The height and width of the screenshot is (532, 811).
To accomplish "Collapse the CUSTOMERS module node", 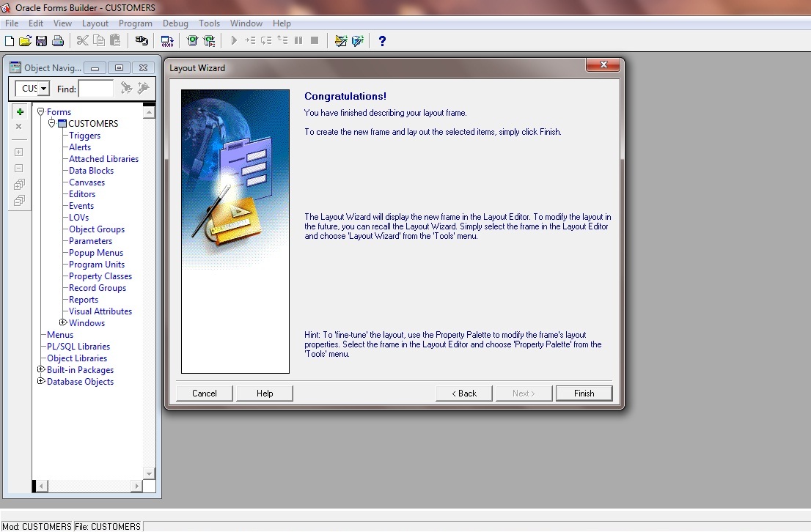I will click(51, 123).
